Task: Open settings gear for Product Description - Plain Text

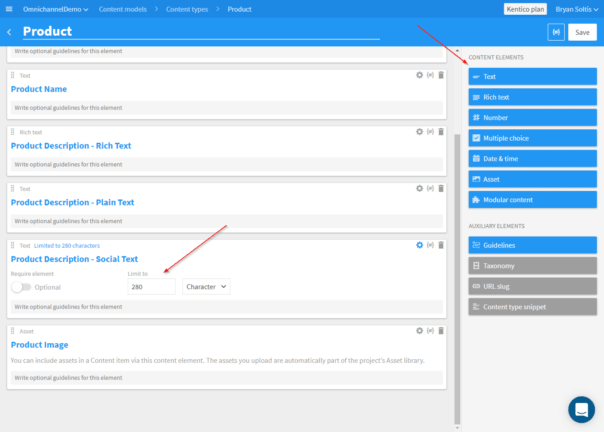Action: click(419, 188)
